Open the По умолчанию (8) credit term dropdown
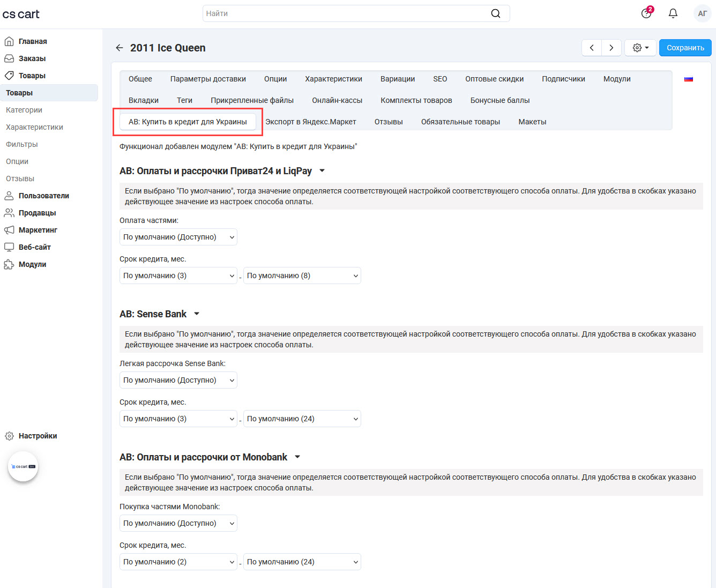Image resolution: width=716 pixels, height=588 pixels. tap(302, 276)
